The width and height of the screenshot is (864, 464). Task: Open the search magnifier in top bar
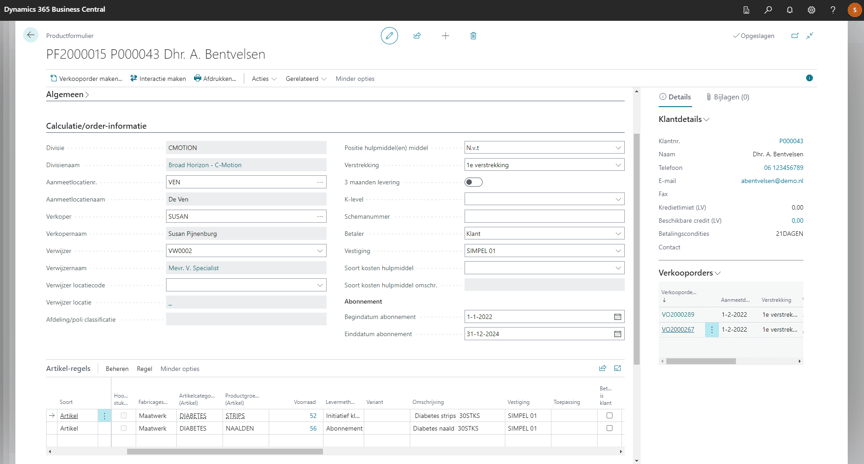click(x=768, y=10)
